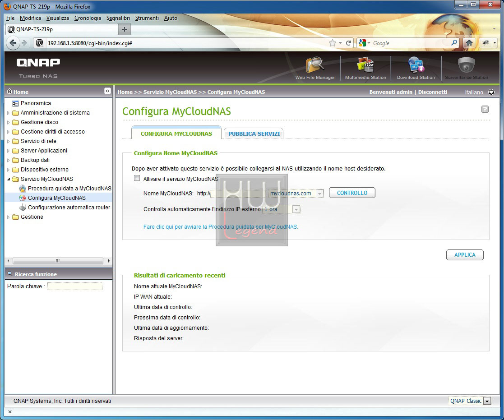Open the Aiuto menu
The width and height of the screenshot is (504, 420).
click(x=171, y=18)
